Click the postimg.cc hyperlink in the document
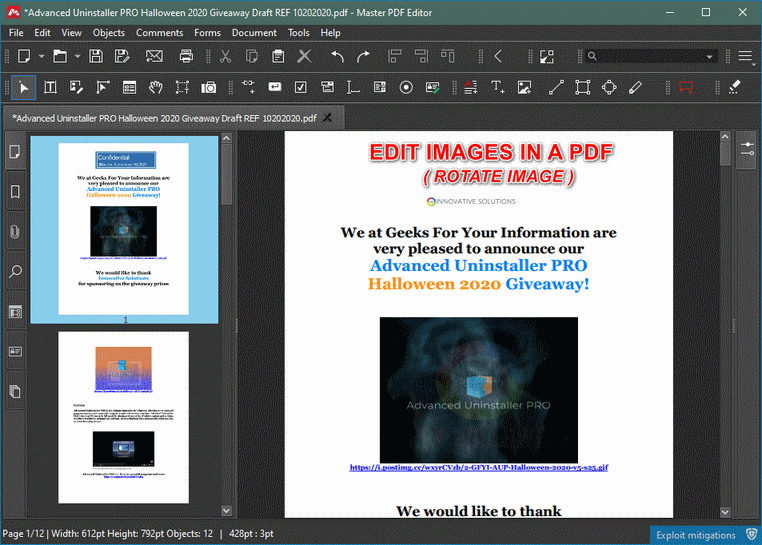This screenshot has width=762, height=545. [x=479, y=467]
